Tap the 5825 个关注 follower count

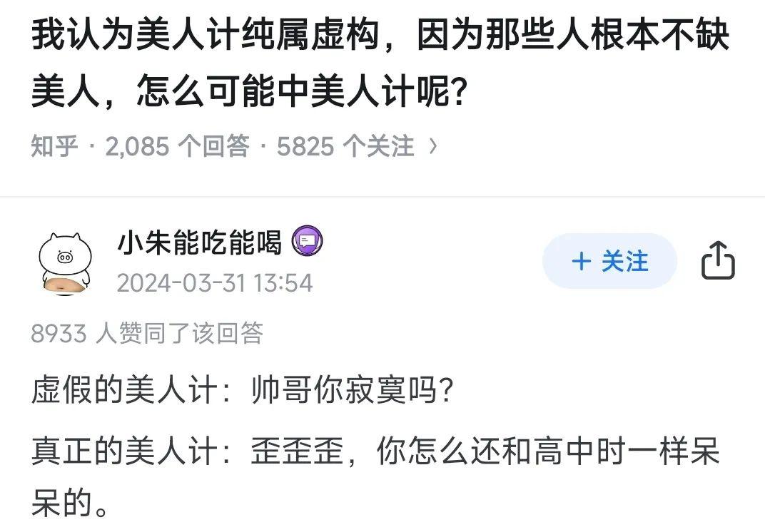click(345, 146)
